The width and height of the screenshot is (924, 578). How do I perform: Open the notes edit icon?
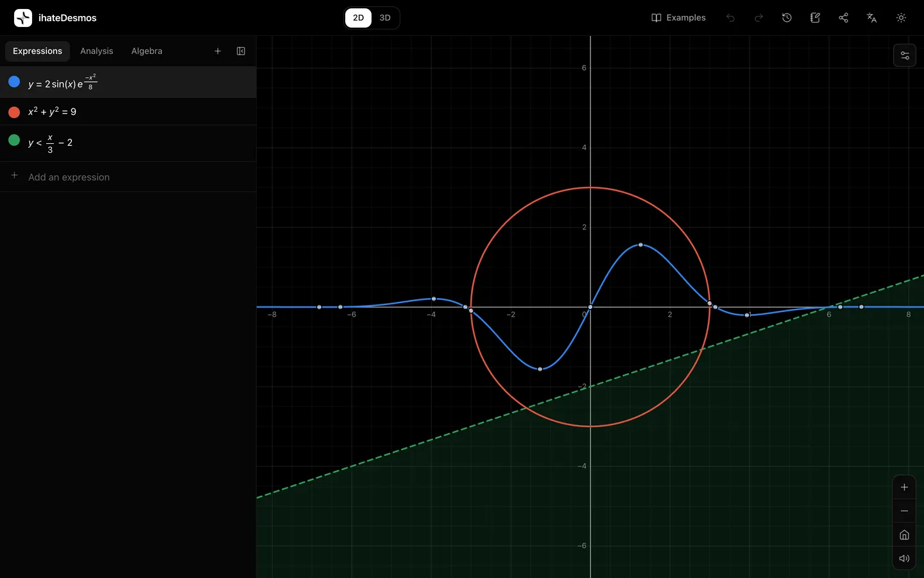(815, 18)
